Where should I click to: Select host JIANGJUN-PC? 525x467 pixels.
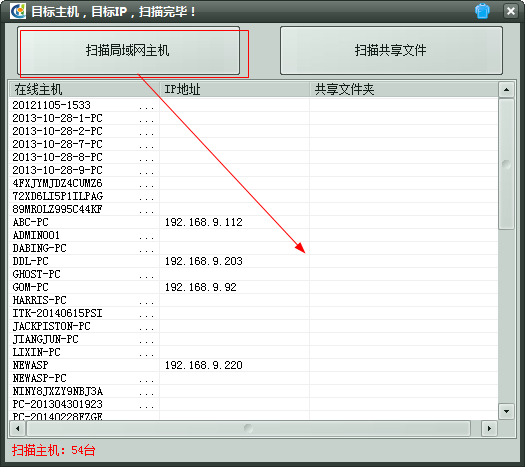click(x=46, y=339)
